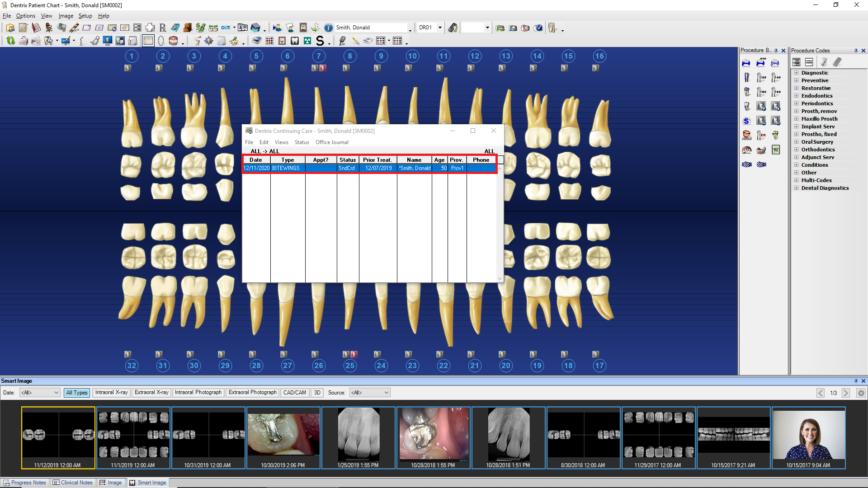Click the office chair appointment icon
The width and height of the screenshot is (868, 488).
pyautogui.click(x=49, y=28)
